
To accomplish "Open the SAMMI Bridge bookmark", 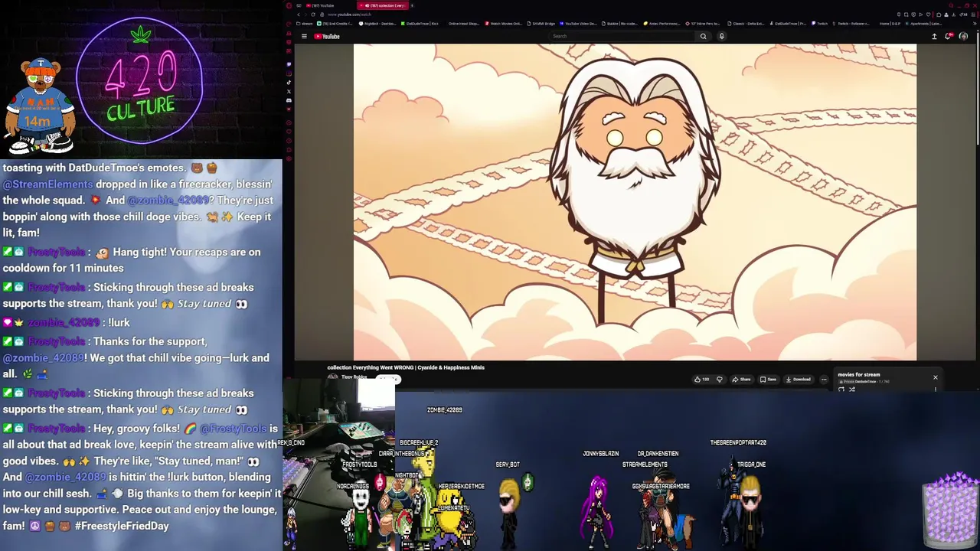I will 541,24.
